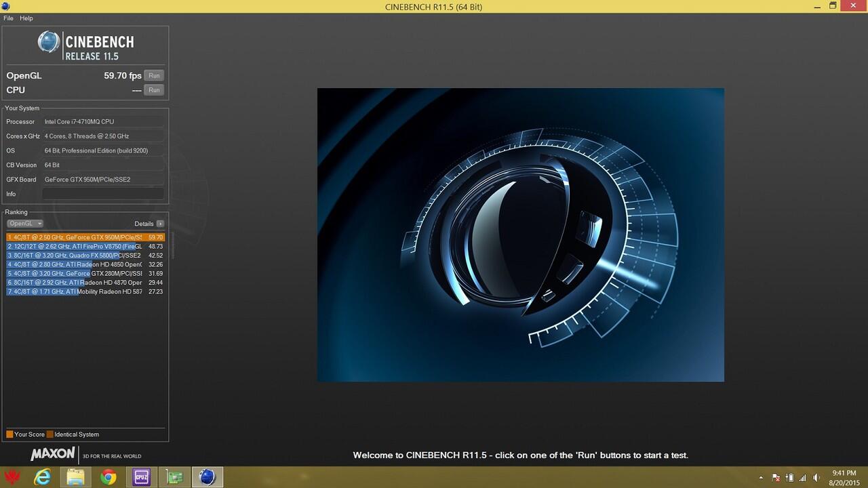Open the OpenGL ranking dropdown

25,224
